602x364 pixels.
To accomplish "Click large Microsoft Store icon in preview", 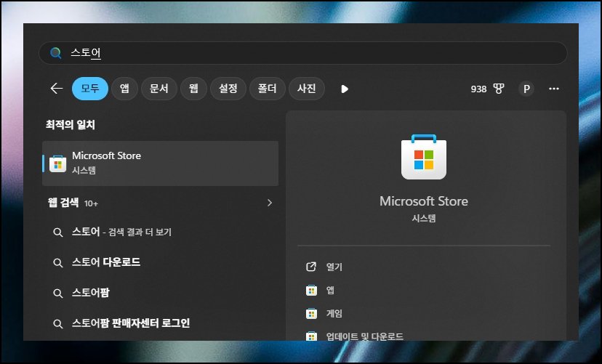I will (424, 157).
